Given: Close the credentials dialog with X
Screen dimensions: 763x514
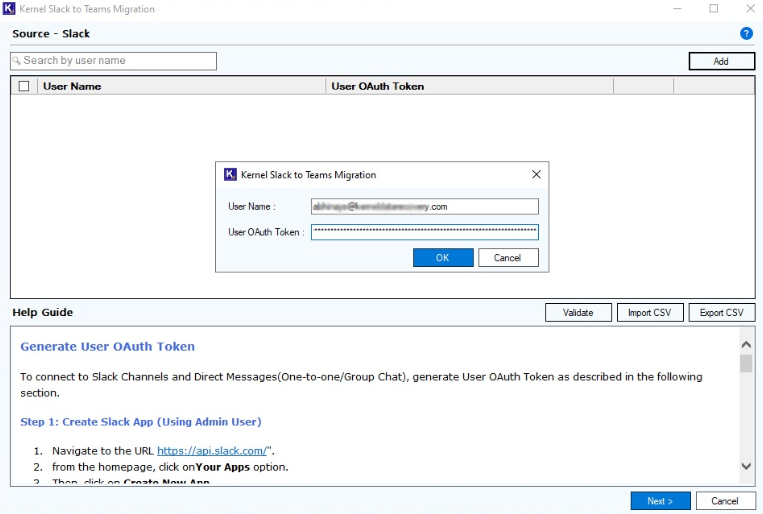Looking at the screenshot, I should (536, 174).
